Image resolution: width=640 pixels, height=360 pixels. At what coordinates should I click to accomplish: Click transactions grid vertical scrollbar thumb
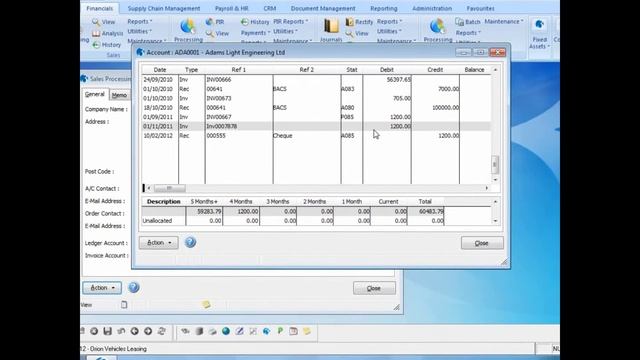coord(495,164)
